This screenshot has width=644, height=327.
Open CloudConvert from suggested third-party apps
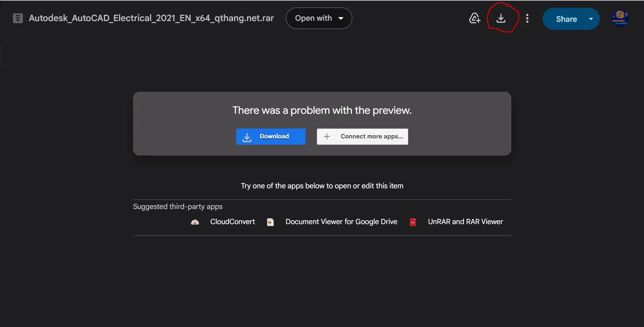[x=232, y=222]
